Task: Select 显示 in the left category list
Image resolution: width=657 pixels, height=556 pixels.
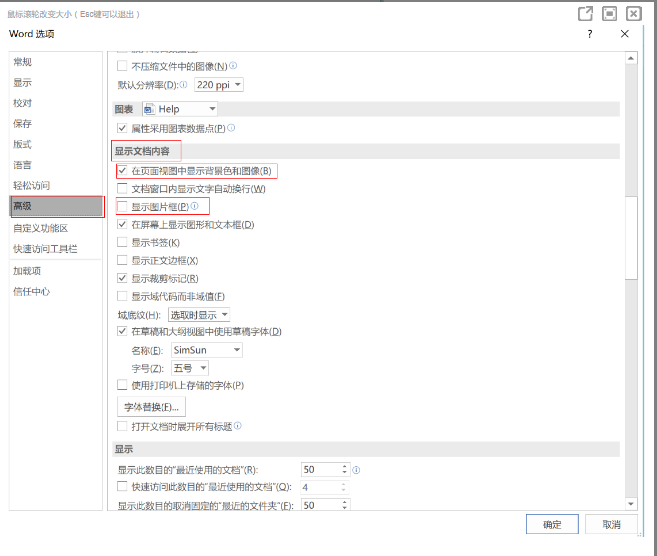Action: pos(22,82)
